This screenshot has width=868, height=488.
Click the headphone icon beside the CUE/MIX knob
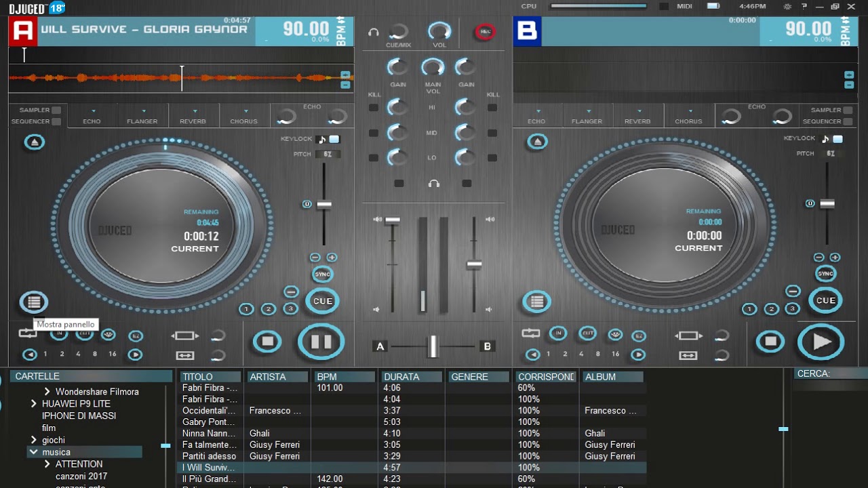[x=374, y=32]
